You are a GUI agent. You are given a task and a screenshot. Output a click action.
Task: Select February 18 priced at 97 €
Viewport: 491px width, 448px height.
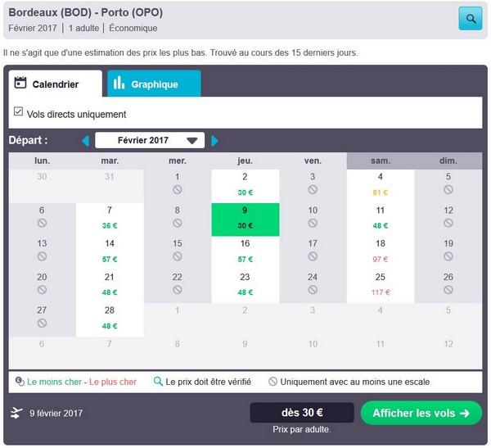point(381,251)
